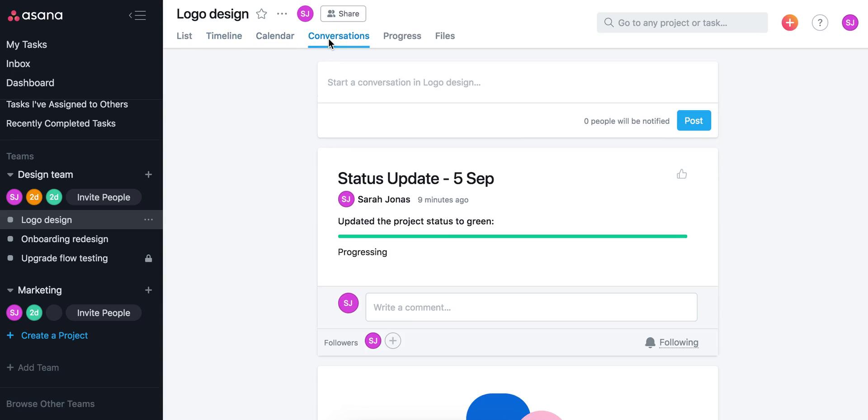Open Inbox in the sidebar

18,64
